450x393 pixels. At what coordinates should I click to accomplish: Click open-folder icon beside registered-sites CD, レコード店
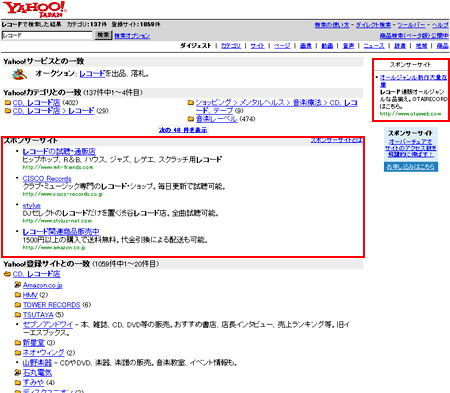pos(7,274)
